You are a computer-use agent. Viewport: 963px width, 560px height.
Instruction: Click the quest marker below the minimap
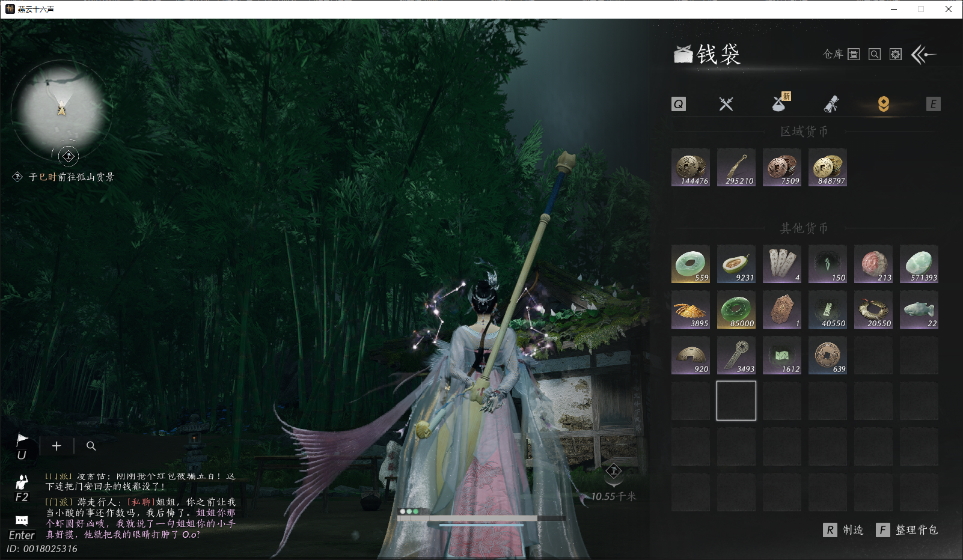(x=69, y=156)
